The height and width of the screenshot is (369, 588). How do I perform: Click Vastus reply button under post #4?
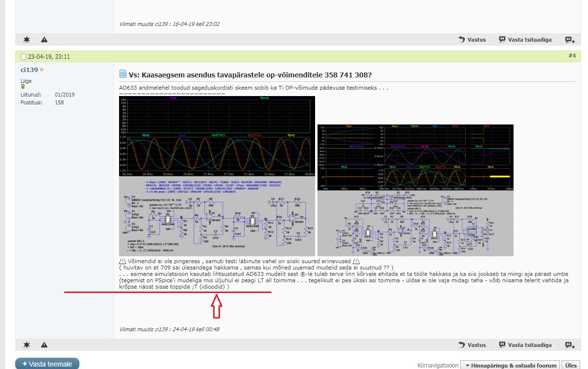[x=472, y=345]
